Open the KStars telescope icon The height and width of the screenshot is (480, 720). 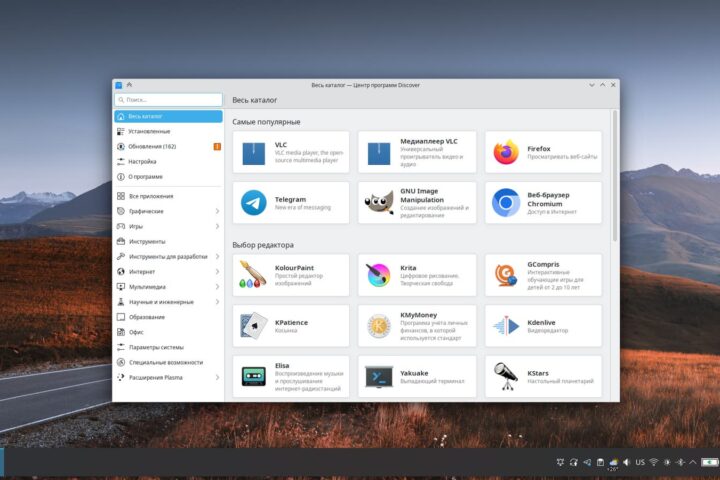coord(506,376)
